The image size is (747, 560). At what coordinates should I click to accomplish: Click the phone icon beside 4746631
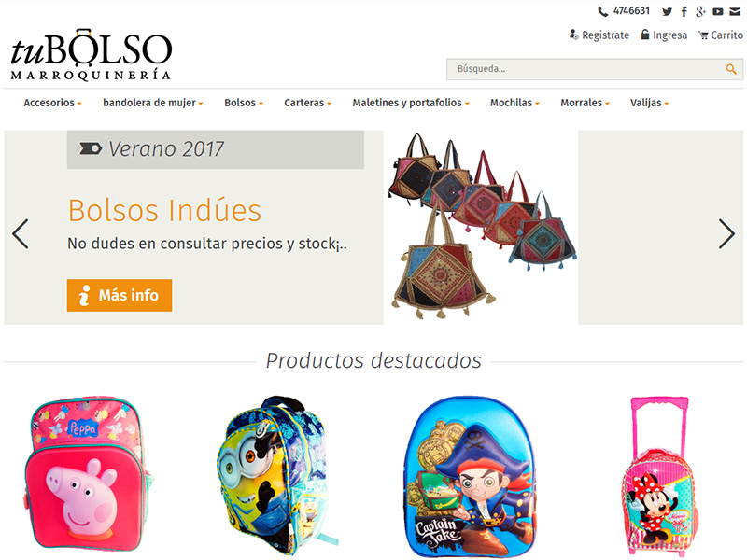click(603, 12)
